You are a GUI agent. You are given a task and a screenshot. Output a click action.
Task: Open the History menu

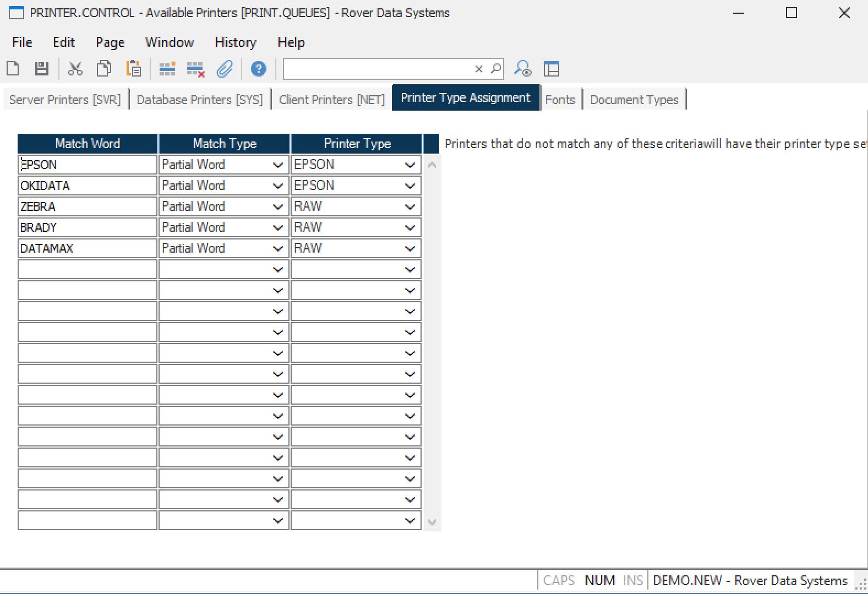235,42
